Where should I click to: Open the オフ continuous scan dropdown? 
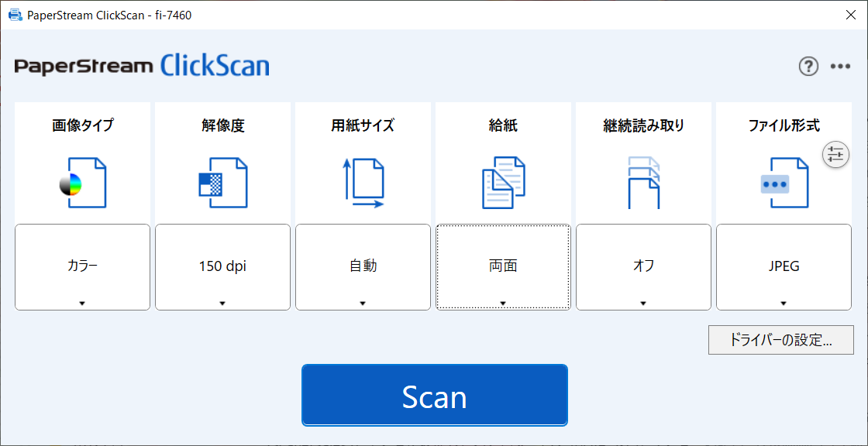point(644,267)
